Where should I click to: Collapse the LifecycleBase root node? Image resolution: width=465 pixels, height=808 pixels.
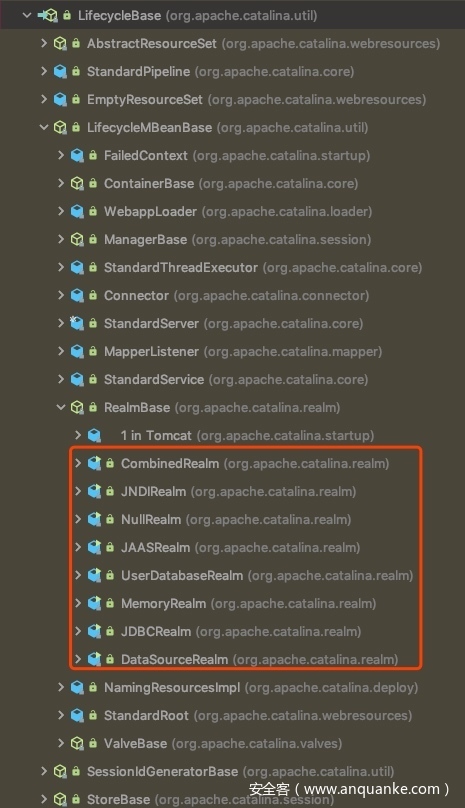pos(27,15)
